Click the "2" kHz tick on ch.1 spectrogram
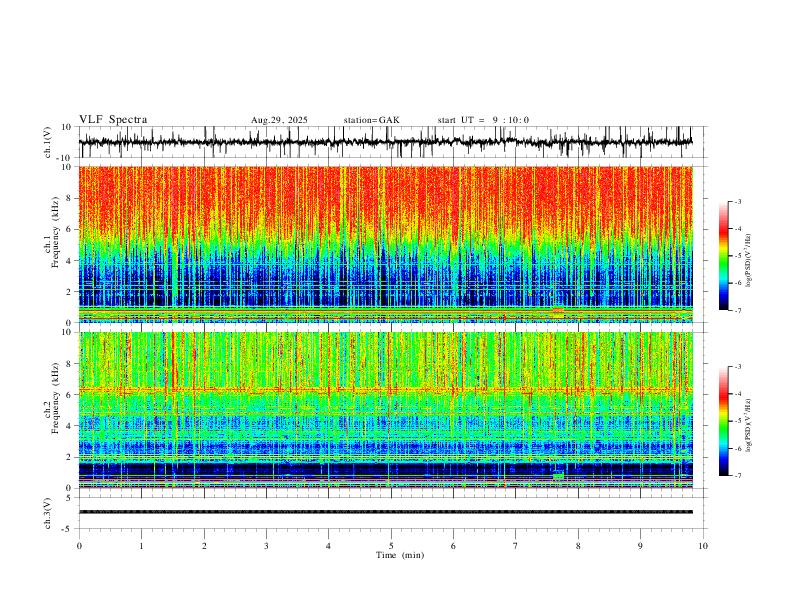 click(x=70, y=291)
